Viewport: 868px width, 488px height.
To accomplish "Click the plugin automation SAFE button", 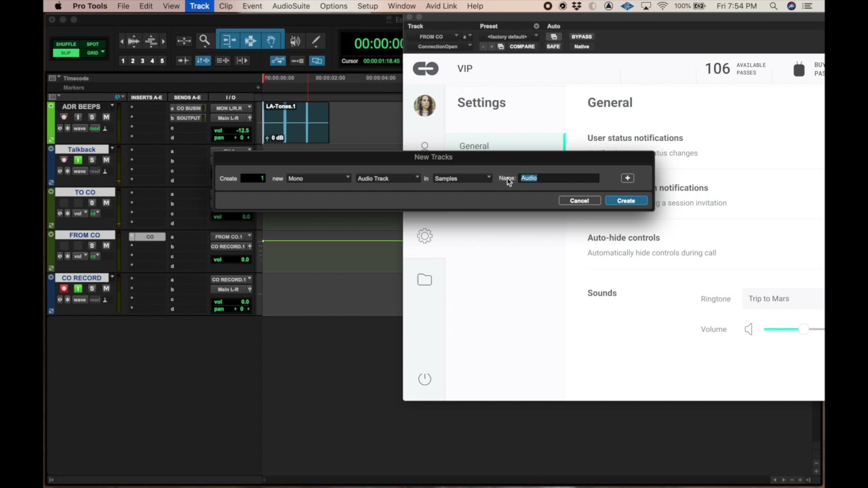I will [x=553, y=47].
